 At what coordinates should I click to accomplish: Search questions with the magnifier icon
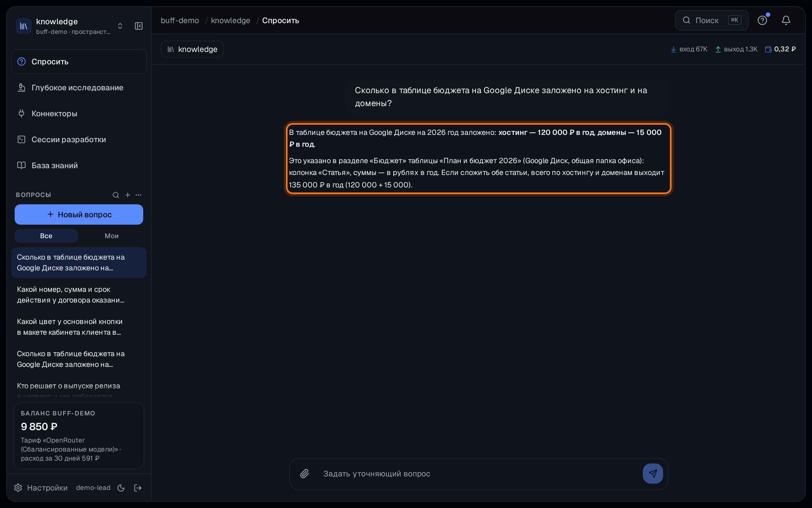point(116,195)
